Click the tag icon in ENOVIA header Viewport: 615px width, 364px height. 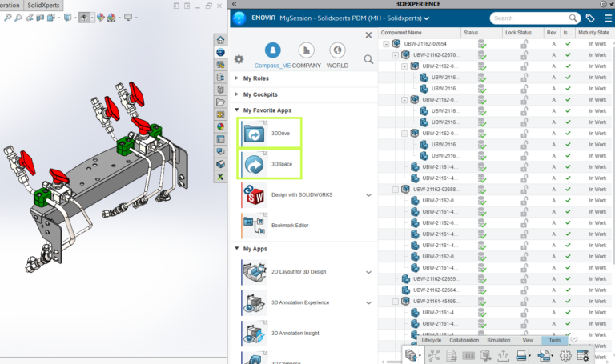pyautogui.click(x=590, y=18)
